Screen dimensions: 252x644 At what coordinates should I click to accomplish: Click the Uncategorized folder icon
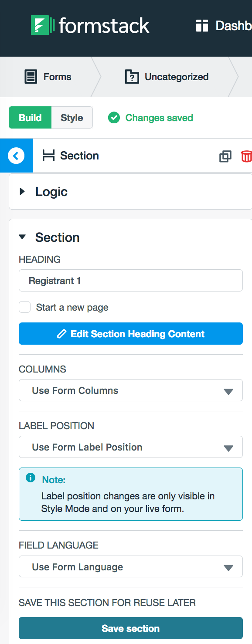click(x=132, y=77)
